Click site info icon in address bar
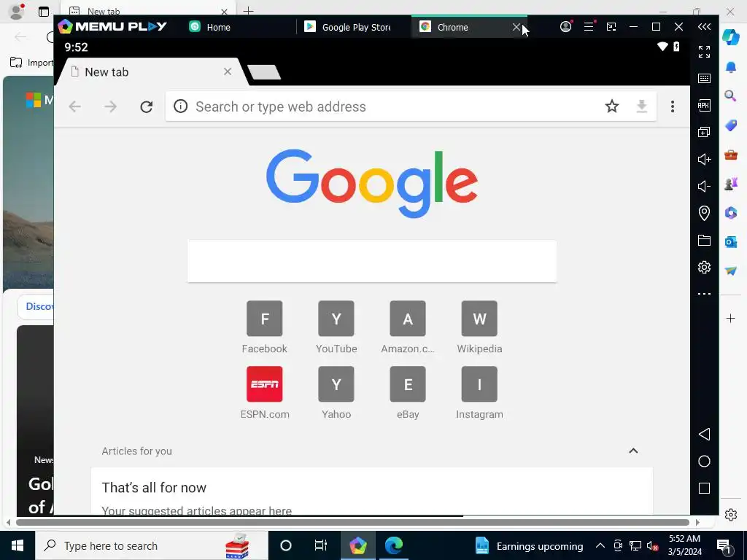Image resolution: width=747 pixels, height=560 pixels. (181, 106)
